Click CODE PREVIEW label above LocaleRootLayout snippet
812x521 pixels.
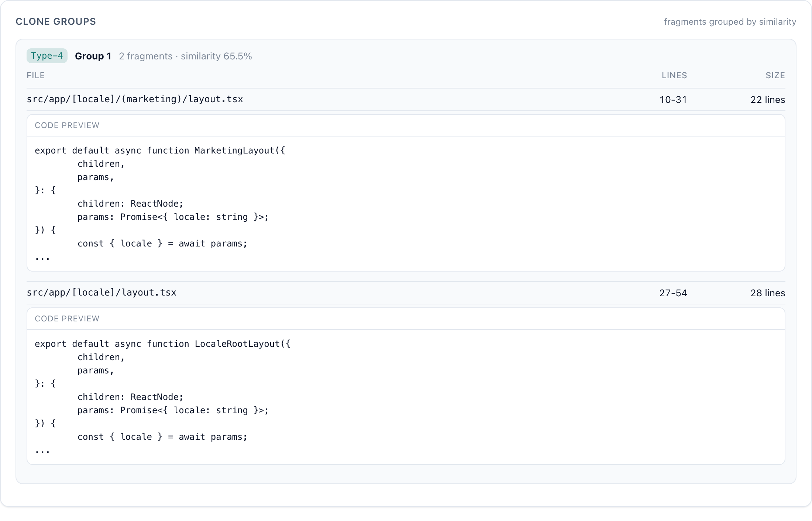[67, 318]
